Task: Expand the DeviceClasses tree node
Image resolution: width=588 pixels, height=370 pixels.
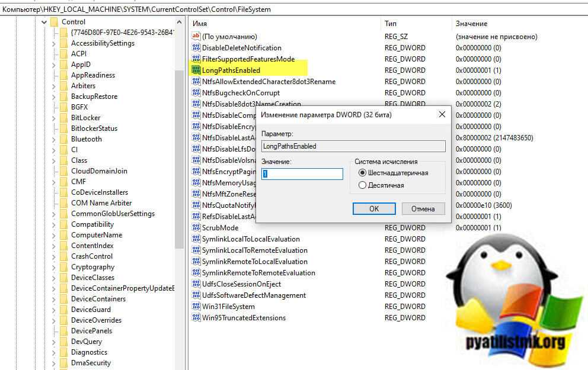Action: tap(55, 278)
